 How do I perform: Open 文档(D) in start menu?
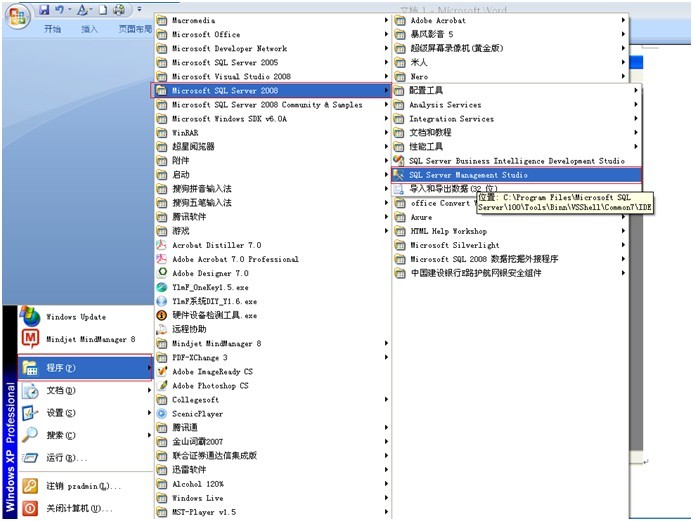pyautogui.click(x=85, y=391)
